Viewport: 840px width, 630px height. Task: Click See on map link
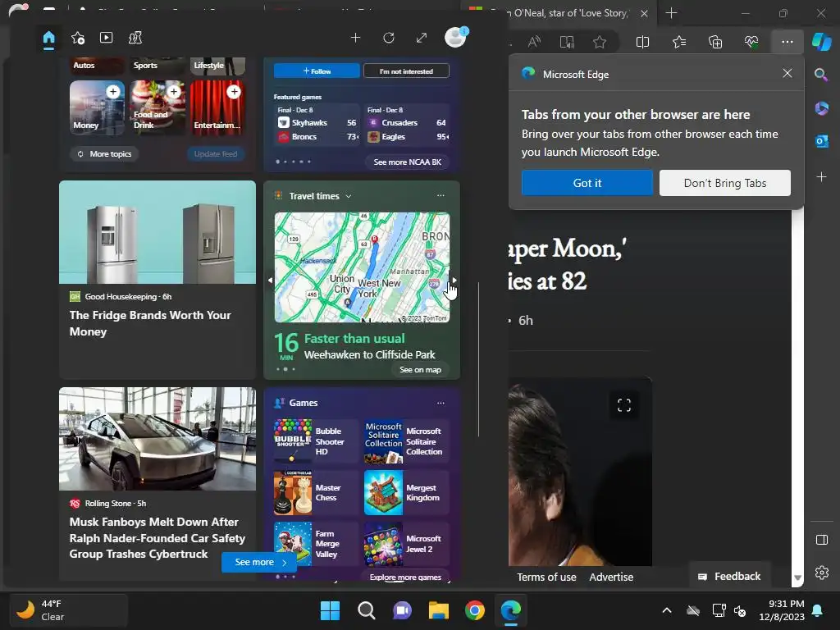click(421, 370)
